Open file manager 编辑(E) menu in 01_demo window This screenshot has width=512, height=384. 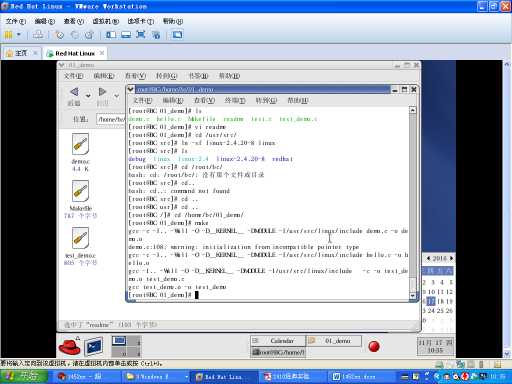104,76
